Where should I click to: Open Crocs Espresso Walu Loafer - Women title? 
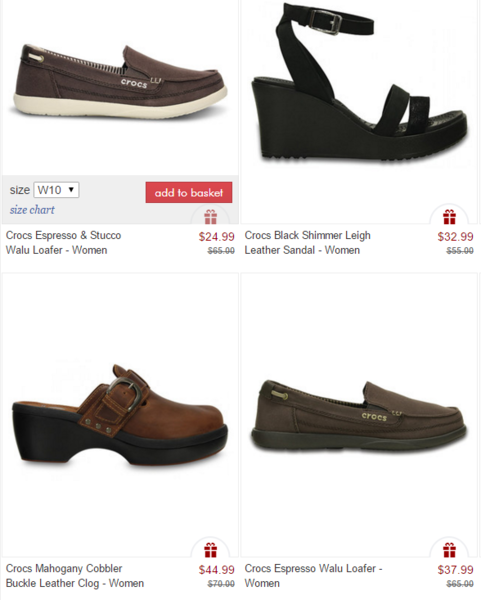pos(313,576)
